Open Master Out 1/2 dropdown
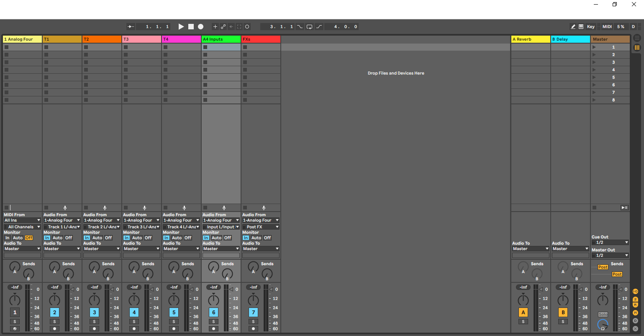This screenshot has width=644, height=336. [x=610, y=256]
